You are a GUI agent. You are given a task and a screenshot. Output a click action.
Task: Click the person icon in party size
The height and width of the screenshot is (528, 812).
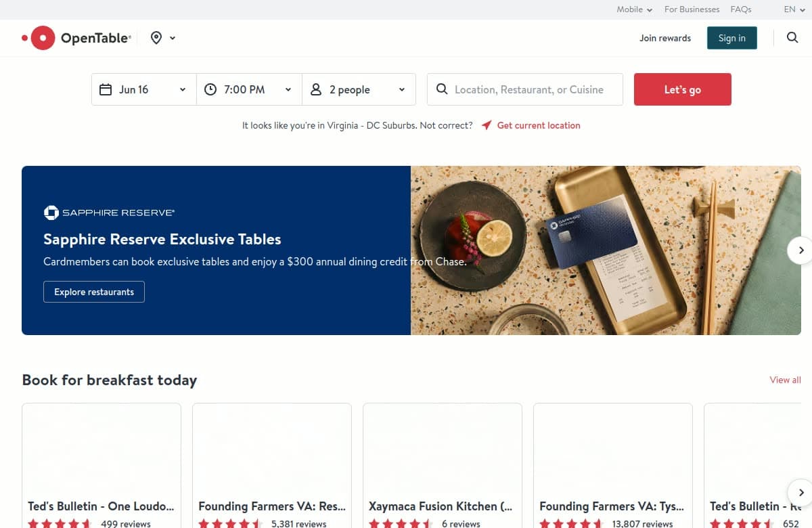tap(316, 89)
